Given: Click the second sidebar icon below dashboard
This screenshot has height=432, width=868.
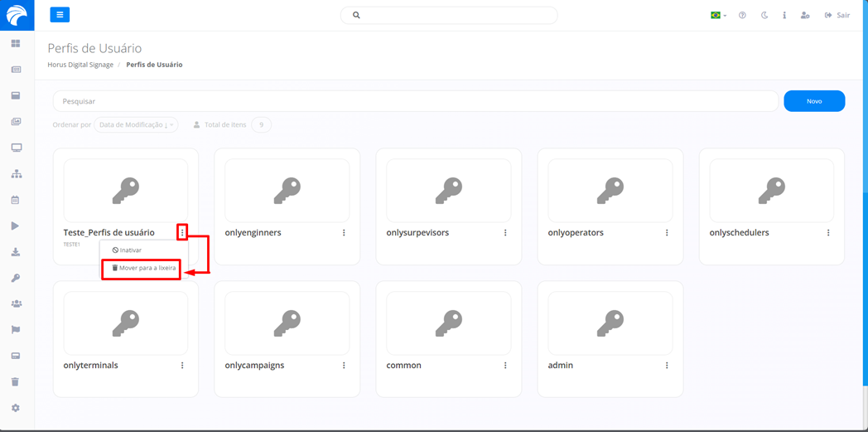Looking at the screenshot, I should [x=16, y=69].
